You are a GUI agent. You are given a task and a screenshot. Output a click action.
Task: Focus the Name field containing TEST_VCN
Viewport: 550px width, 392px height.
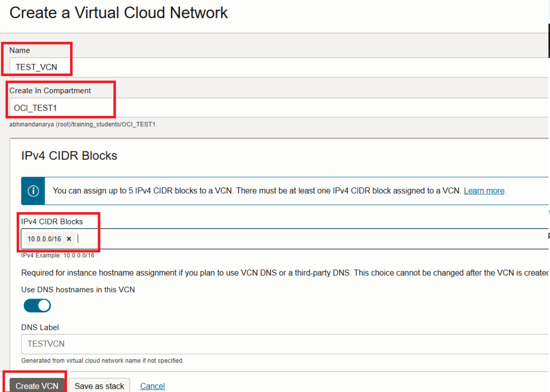(x=269, y=68)
